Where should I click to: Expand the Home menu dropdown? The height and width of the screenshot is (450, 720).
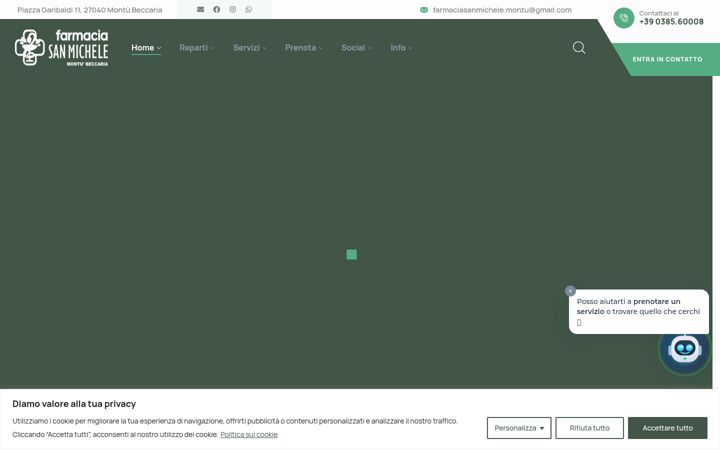point(146,47)
